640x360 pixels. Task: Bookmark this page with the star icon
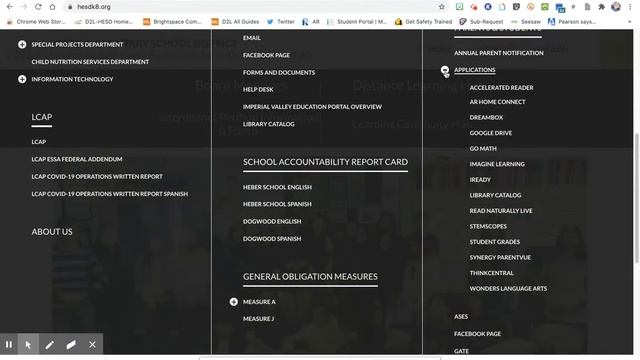click(x=442, y=7)
